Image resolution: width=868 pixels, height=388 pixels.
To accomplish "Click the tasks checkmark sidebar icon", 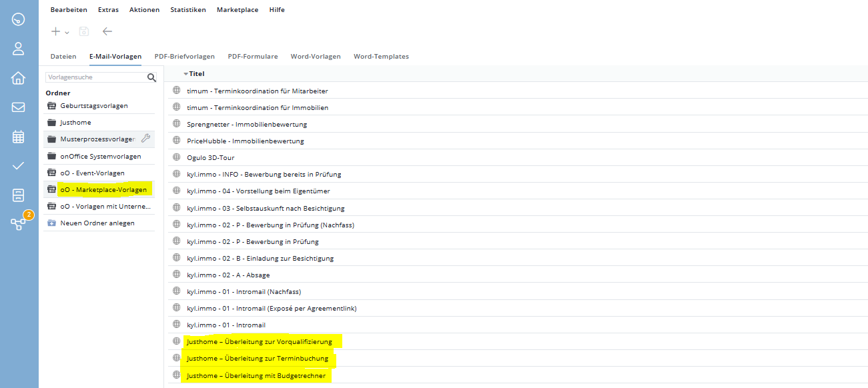I will click(x=18, y=166).
